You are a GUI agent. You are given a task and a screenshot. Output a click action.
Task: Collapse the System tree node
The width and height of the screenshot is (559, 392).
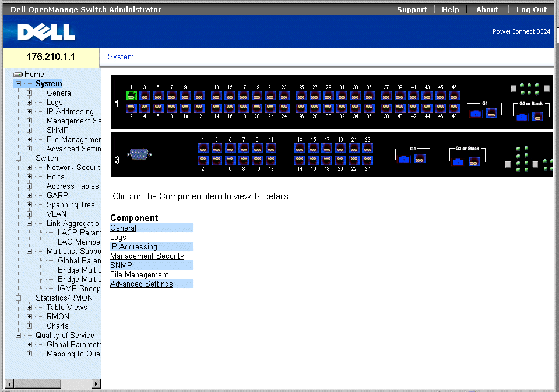pos(18,84)
